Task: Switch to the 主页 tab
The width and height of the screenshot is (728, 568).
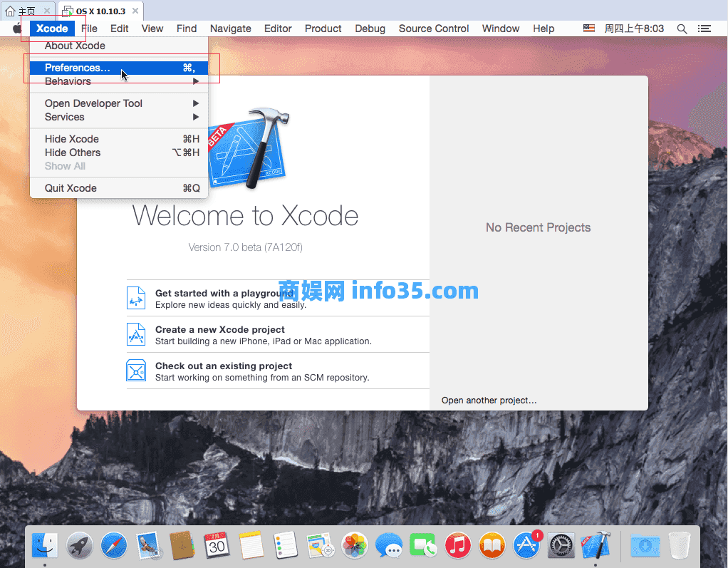Action: [x=27, y=11]
